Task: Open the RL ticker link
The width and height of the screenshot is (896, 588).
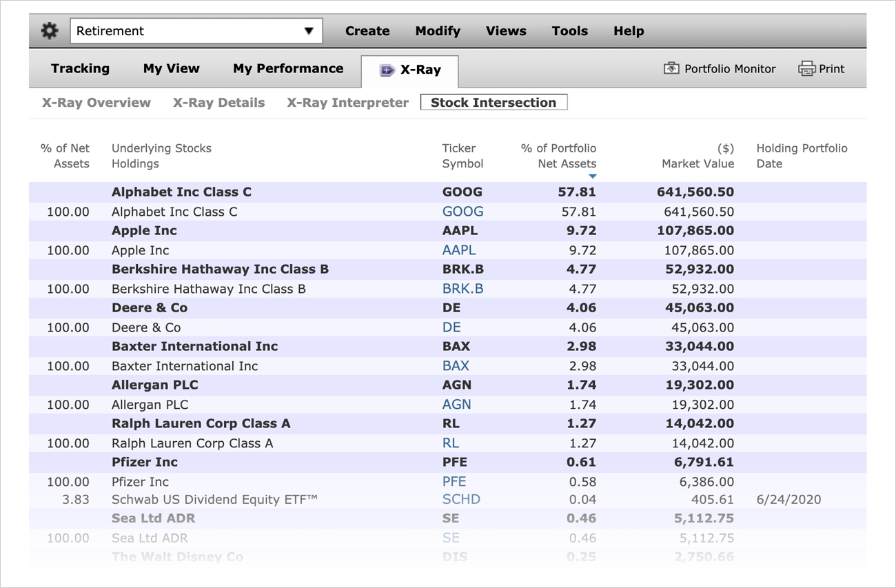Action: point(451,443)
